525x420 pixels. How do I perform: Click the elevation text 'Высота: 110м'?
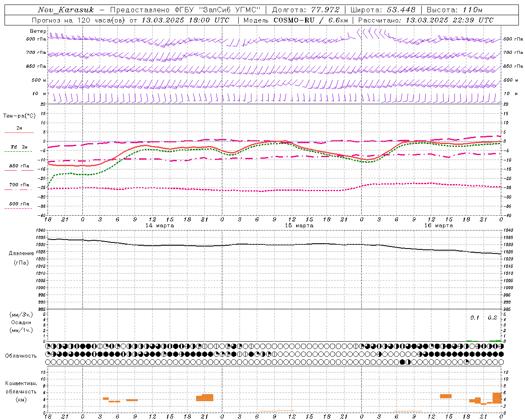454,10
